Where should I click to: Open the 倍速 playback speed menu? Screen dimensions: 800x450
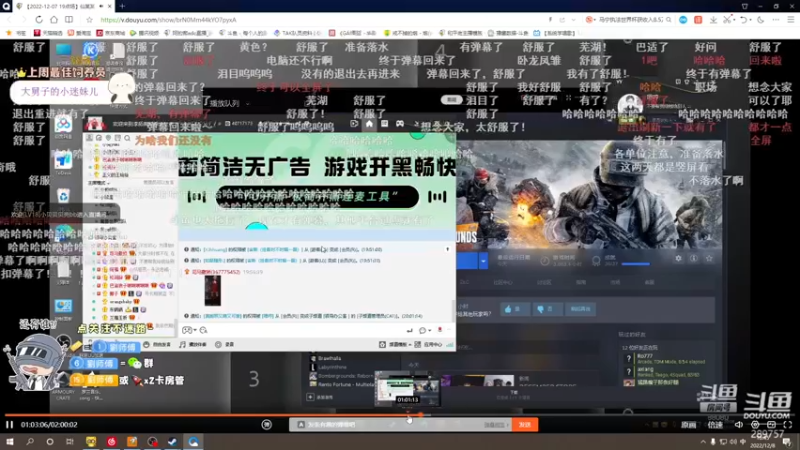[x=715, y=424]
